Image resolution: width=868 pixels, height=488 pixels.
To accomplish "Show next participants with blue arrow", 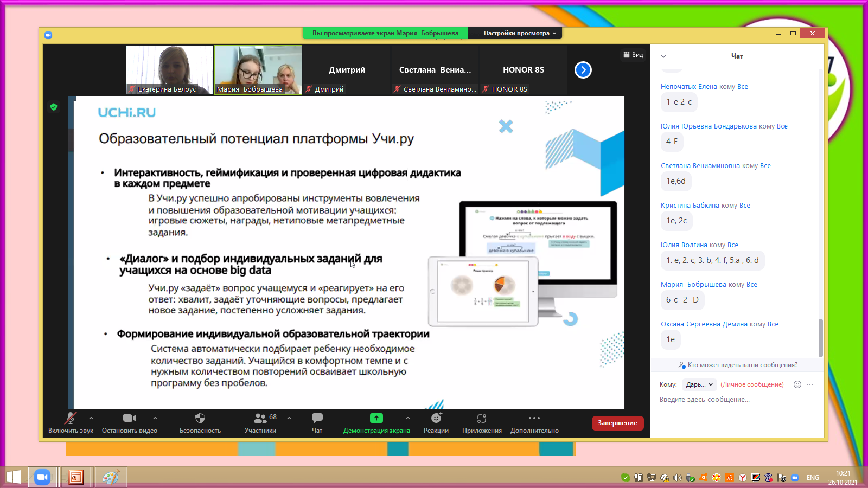I will [583, 70].
